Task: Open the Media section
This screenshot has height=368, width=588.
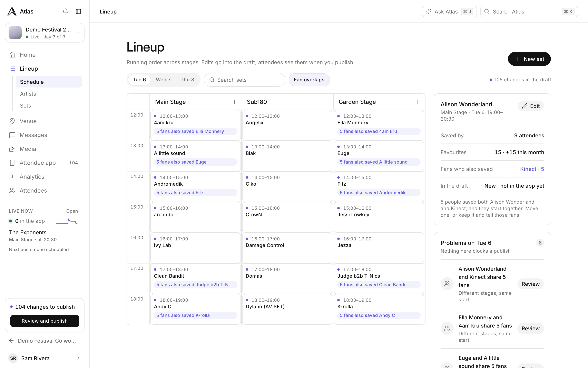Action: (x=45, y=149)
